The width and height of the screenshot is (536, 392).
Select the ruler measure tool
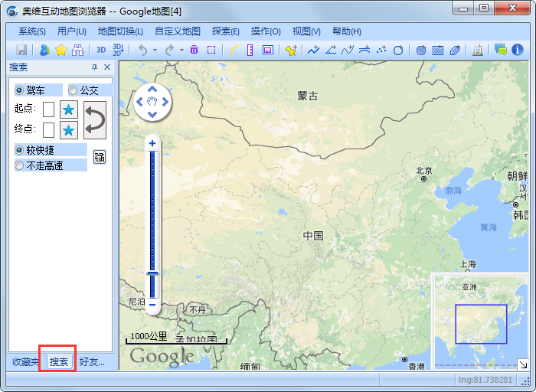(x=250, y=50)
